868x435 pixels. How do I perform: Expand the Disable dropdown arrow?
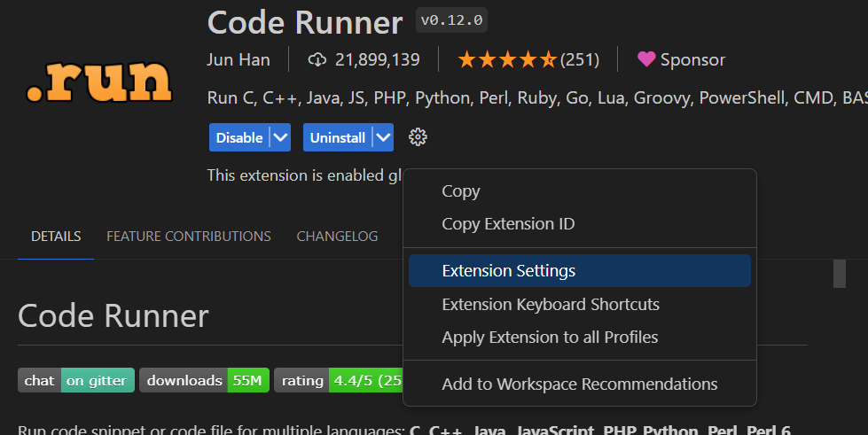[280, 137]
